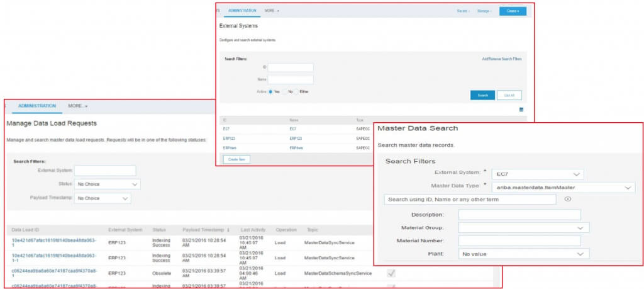Select the Active No radio button
Screen dimensions: 644x289
pyautogui.click(x=284, y=92)
